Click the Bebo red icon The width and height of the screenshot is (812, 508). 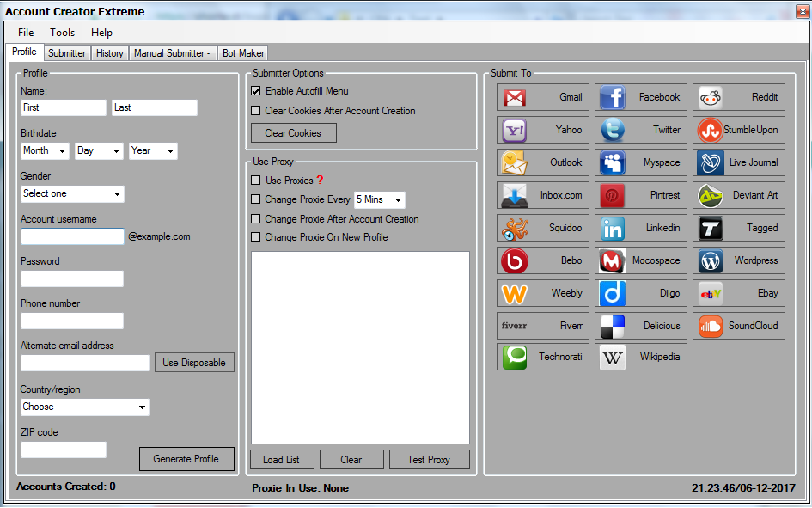(515, 260)
